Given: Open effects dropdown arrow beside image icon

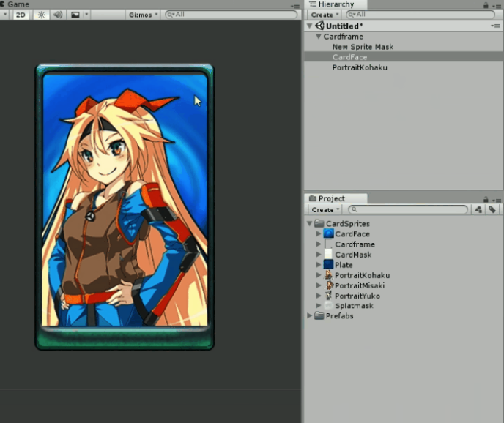Looking at the screenshot, I should tap(86, 15).
